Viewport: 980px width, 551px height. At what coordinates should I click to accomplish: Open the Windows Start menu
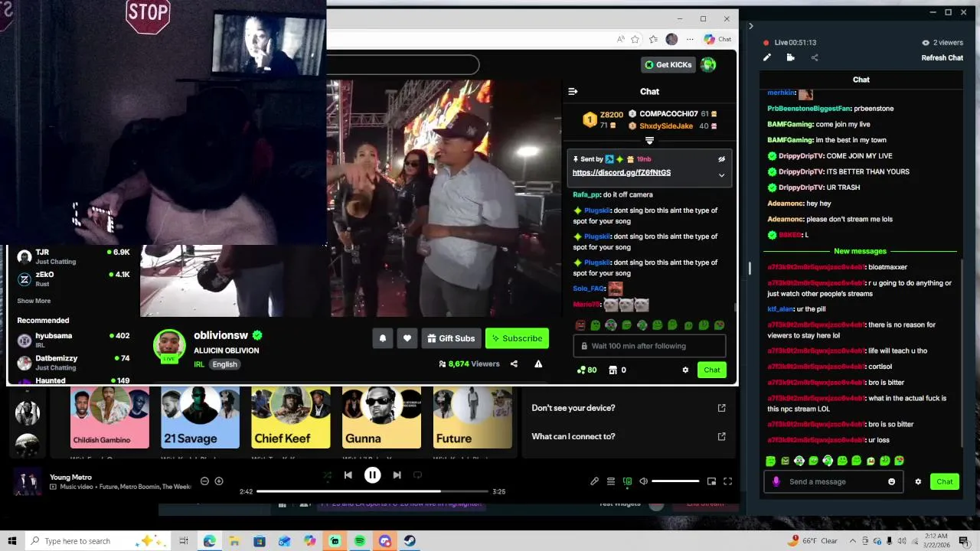[x=11, y=541]
